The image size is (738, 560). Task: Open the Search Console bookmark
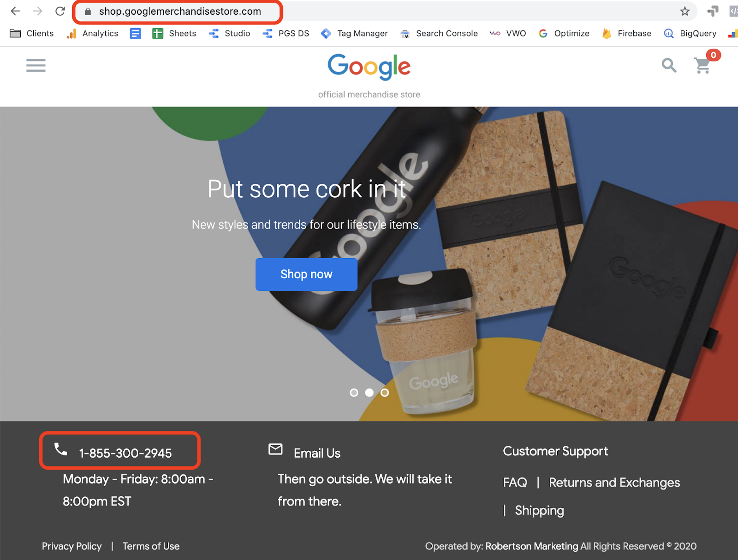(x=439, y=33)
